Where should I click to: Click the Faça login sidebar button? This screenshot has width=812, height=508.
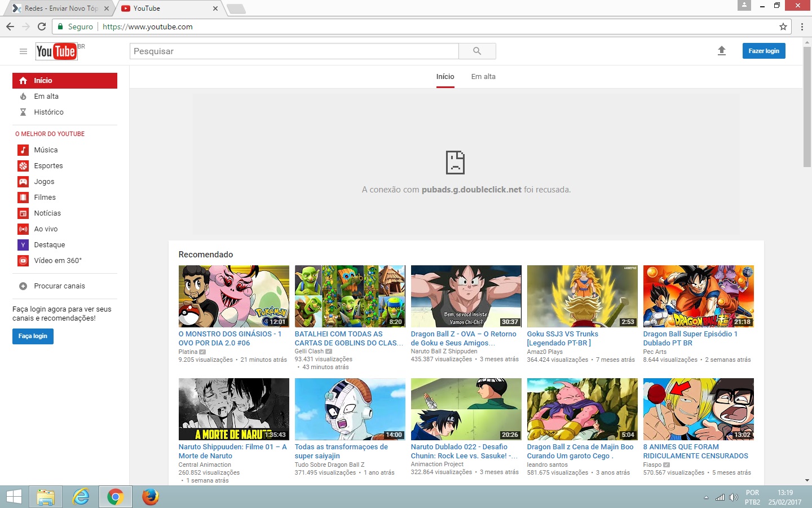(33, 336)
